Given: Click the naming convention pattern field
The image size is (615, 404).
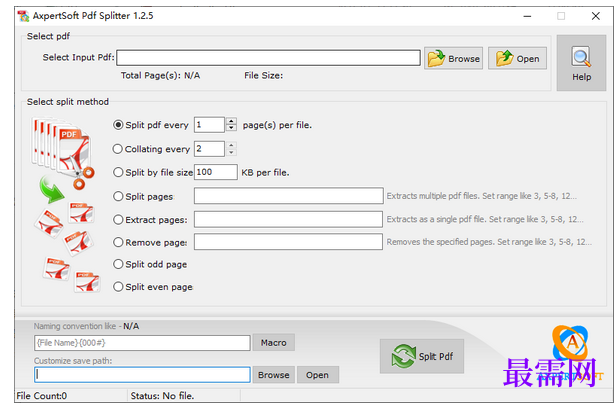Looking at the screenshot, I should [142, 343].
